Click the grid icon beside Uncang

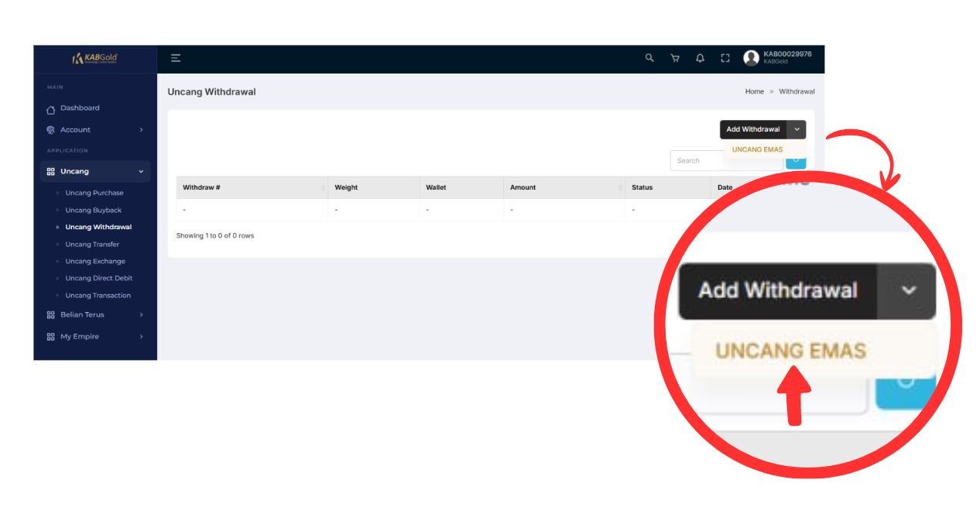pos(51,171)
